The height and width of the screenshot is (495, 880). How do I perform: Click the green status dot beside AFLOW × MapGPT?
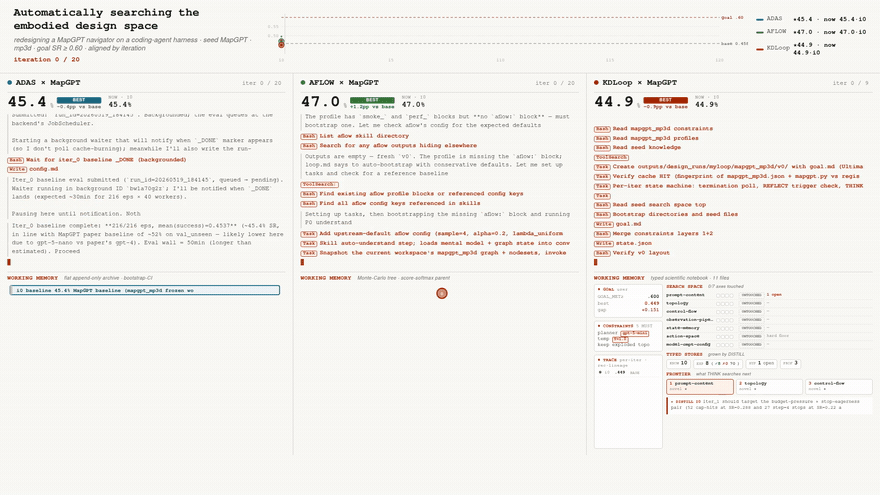pyautogui.click(x=303, y=82)
